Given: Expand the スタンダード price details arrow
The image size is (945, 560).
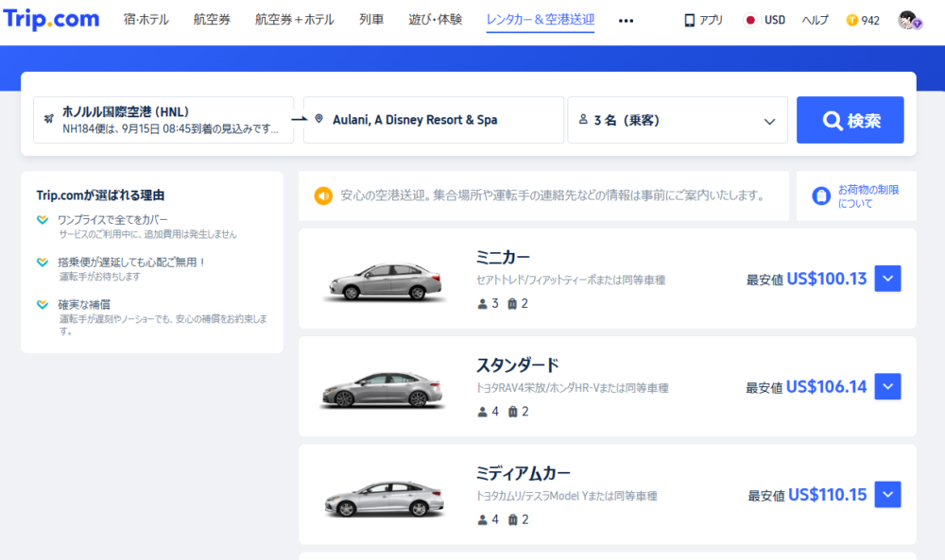Looking at the screenshot, I should coord(887,386).
